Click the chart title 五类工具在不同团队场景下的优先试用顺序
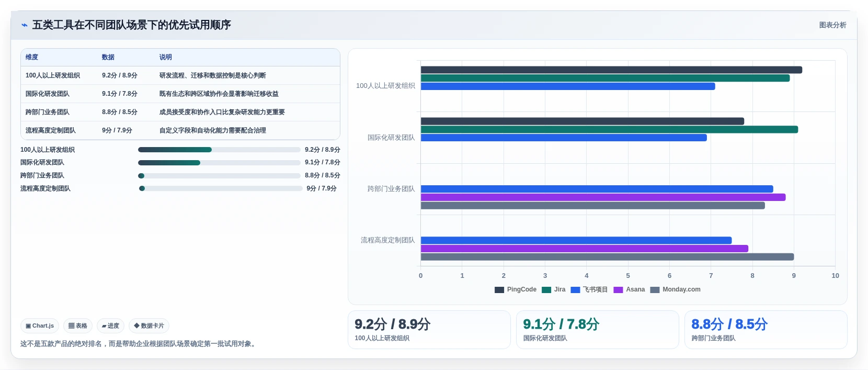 (x=132, y=25)
